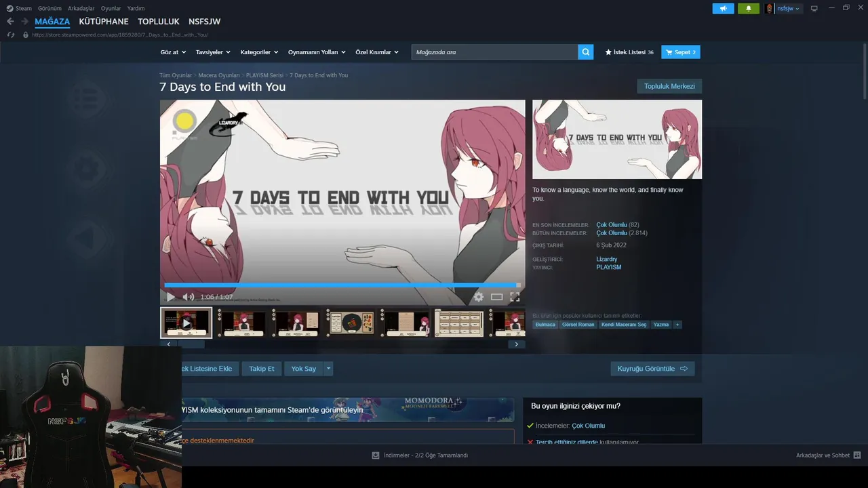Open the nsfsjw account dropdown
868x488 pixels.
789,8
